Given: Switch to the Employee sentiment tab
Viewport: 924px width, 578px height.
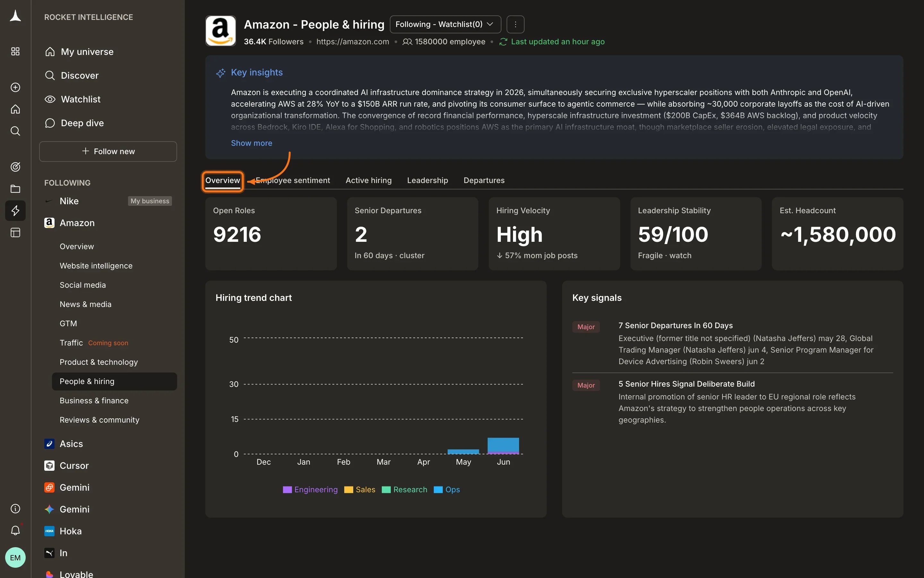Looking at the screenshot, I should (293, 180).
